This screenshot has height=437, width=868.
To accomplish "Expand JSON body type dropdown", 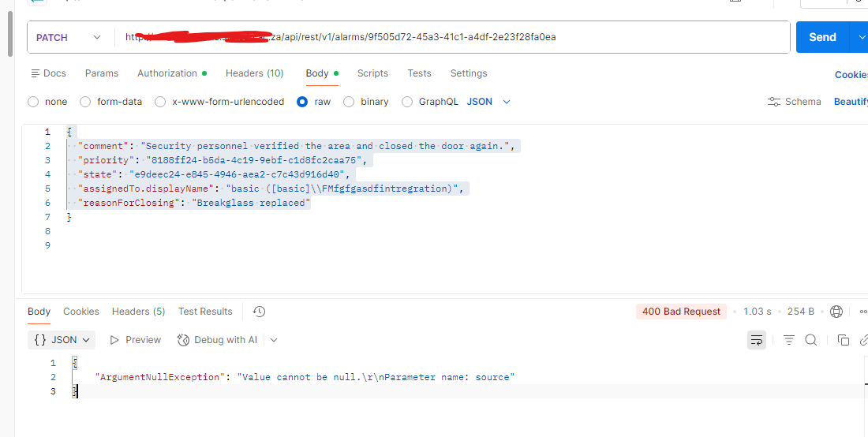I will [488, 102].
